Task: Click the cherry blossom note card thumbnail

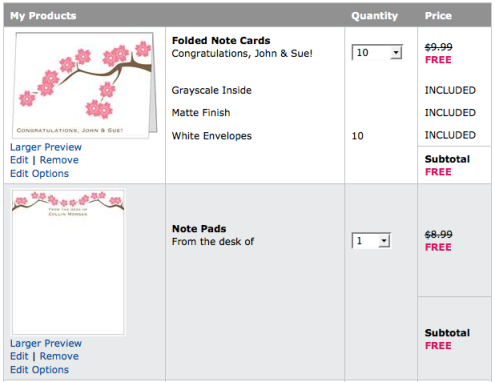Action: (84, 85)
